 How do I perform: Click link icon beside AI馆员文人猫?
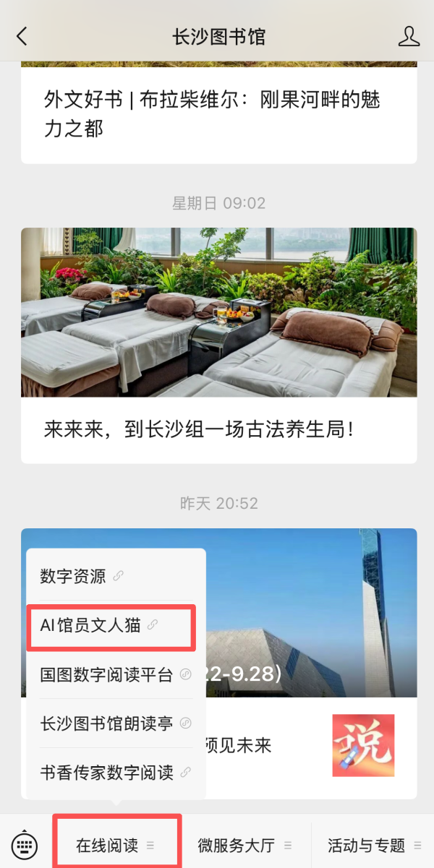pos(153,625)
